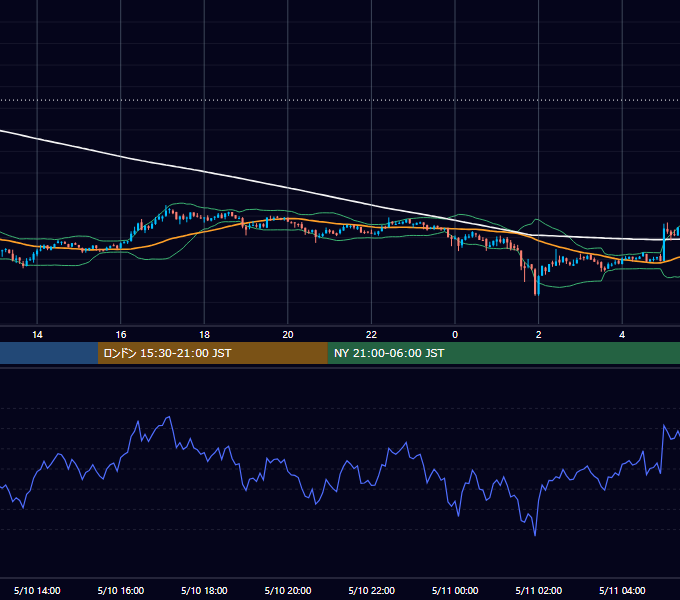Click the "18" hour label on price chart axis
680x600 pixels.
(x=204, y=335)
